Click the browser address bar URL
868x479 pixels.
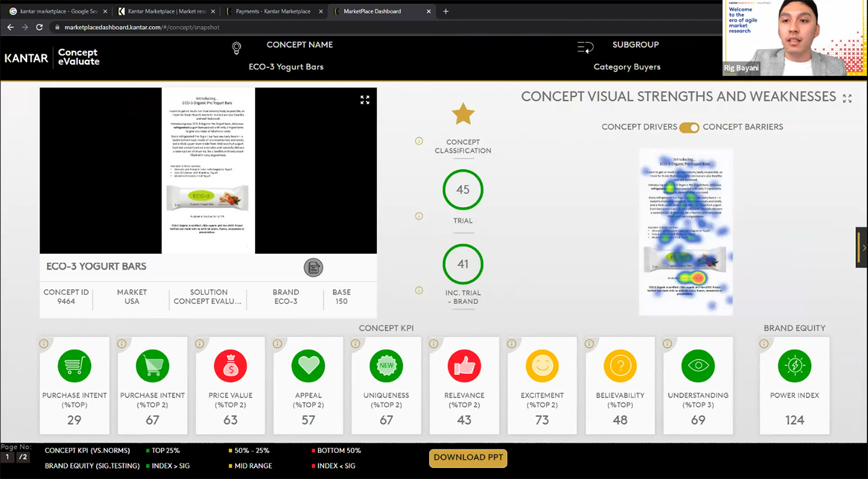coord(142,27)
